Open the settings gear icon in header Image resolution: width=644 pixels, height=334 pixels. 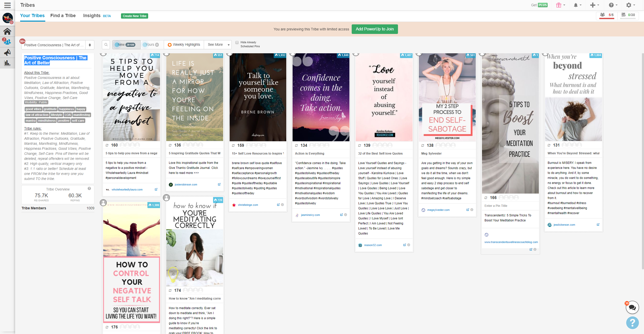[x=629, y=5]
